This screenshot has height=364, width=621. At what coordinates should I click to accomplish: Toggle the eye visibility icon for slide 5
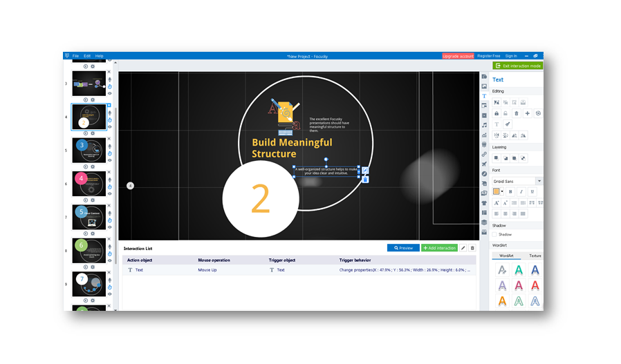point(109,160)
